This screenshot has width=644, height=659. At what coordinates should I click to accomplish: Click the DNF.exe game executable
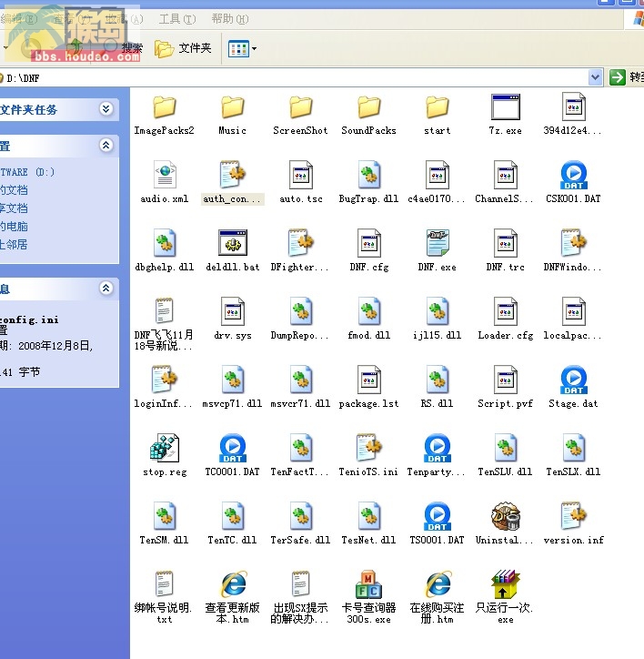(x=437, y=243)
